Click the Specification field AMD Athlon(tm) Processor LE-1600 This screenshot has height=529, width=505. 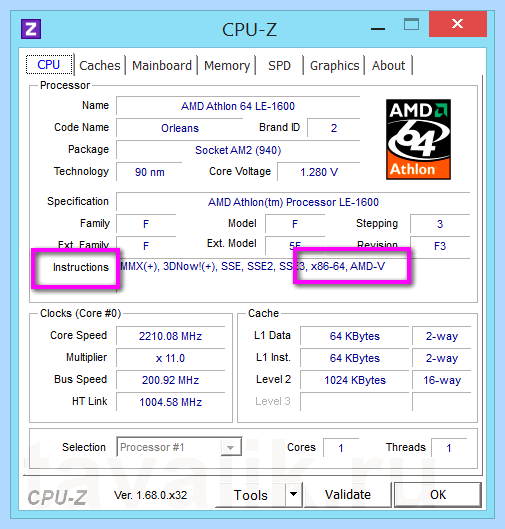click(293, 202)
